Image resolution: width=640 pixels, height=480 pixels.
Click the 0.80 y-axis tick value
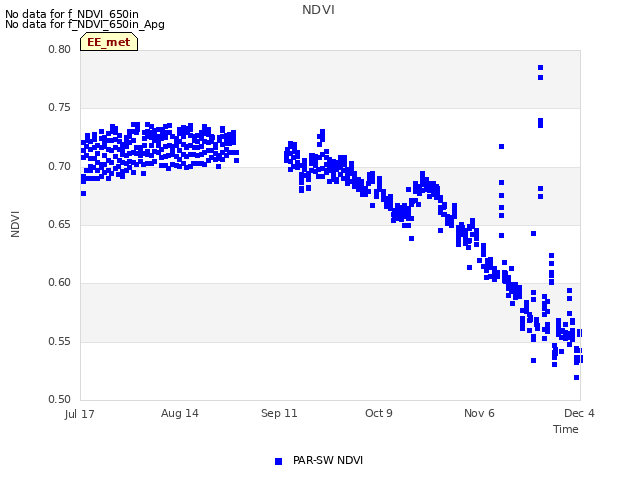tap(60, 49)
